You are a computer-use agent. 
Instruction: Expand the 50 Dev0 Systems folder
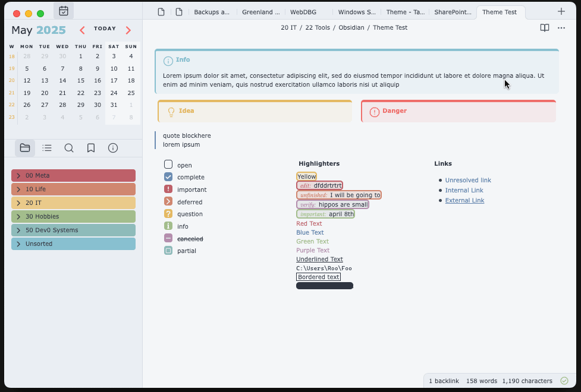click(x=73, y=230)
